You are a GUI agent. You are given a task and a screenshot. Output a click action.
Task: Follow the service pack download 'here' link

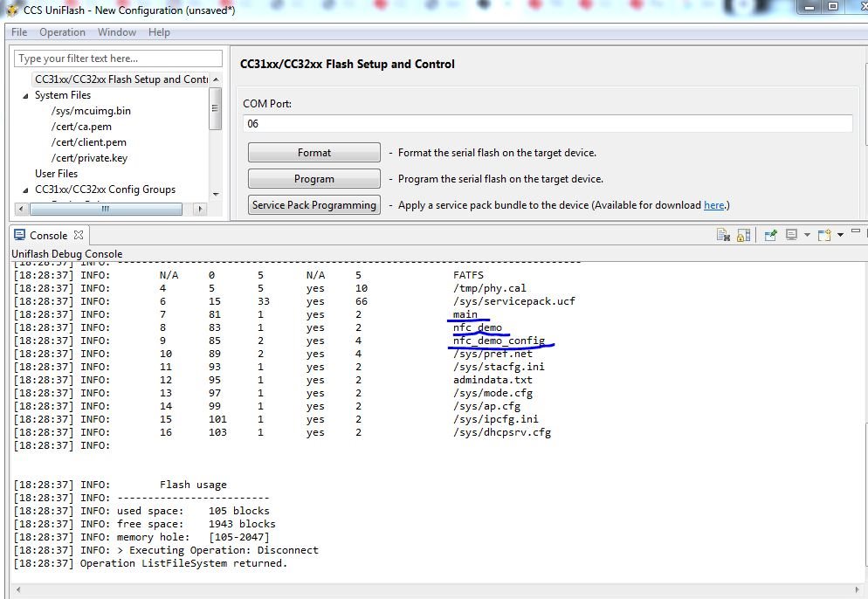pos(714,205)
